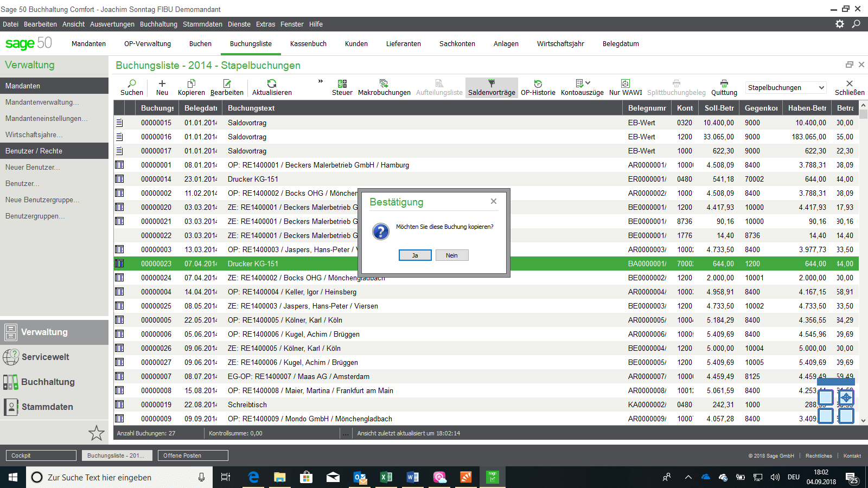Toggle the Saldenvorträge filter

click(492, 84)
